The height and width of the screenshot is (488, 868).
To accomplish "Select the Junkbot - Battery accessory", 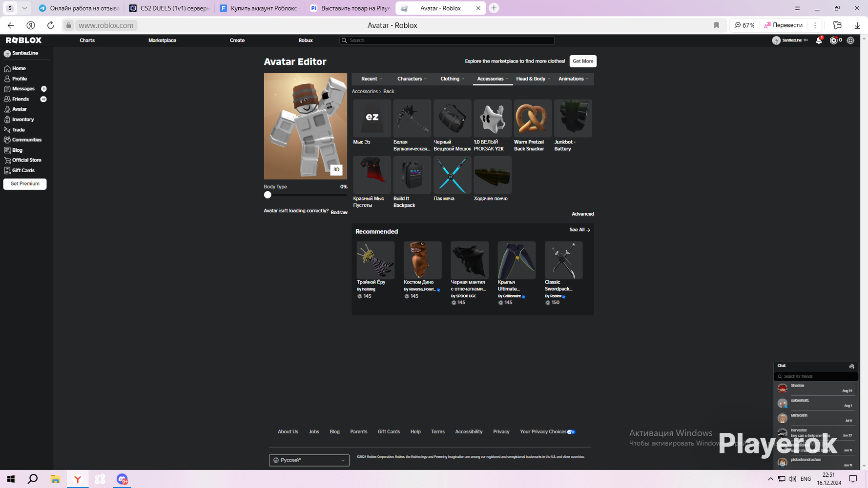I will click(x=573, y=125).
